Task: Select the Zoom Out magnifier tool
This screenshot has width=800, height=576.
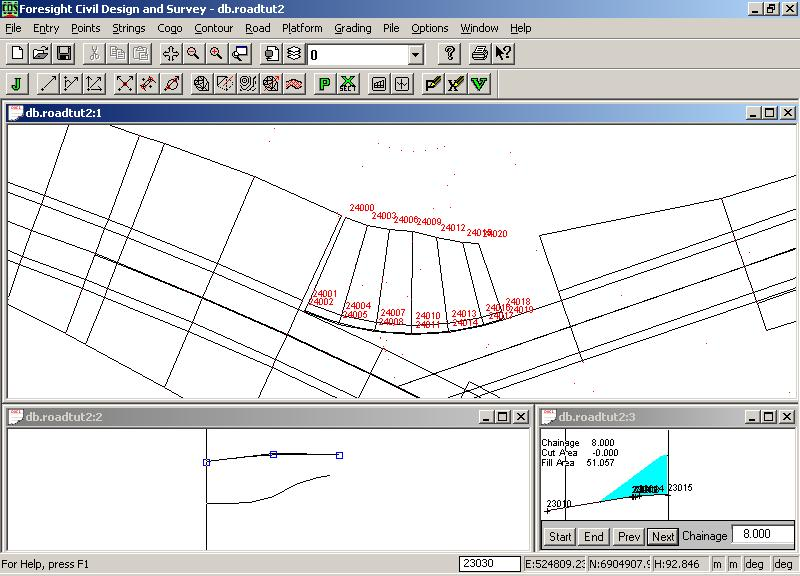Action: click(193, 54)
